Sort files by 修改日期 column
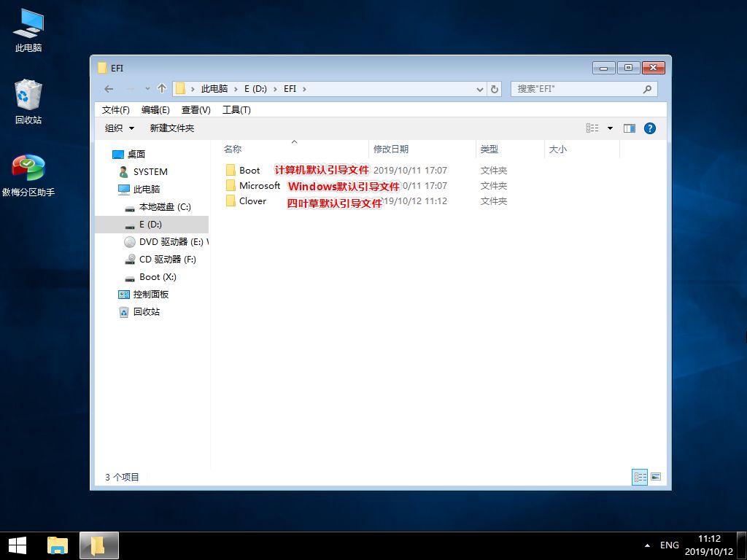This screenshot has width=747, height=560. [391, 149]
